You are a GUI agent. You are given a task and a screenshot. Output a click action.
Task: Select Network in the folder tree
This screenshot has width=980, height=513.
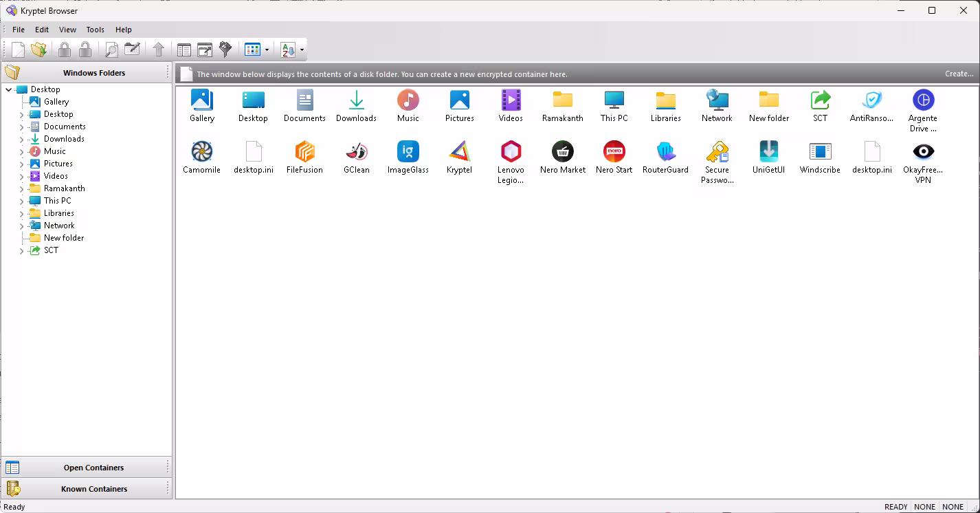[59, 226]
